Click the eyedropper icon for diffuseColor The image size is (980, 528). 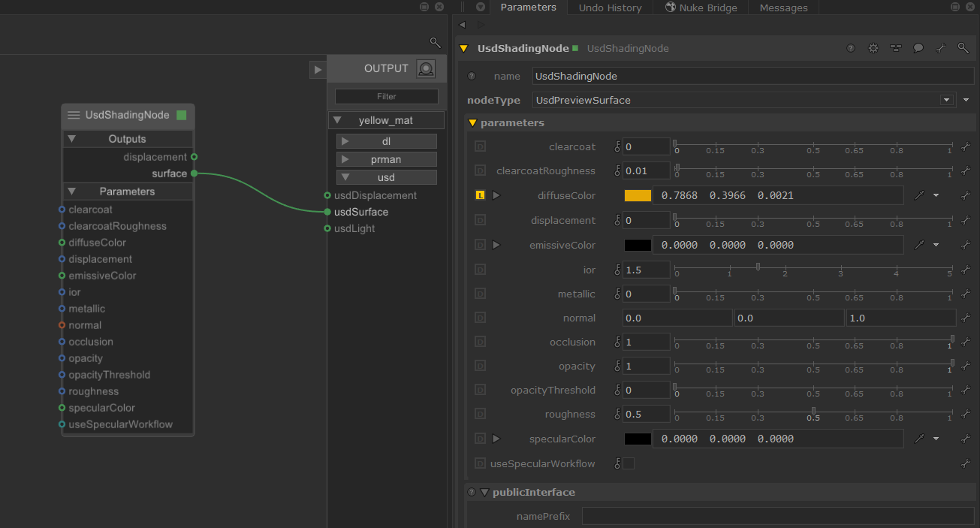pyautogui.click(x=919, y=195)
